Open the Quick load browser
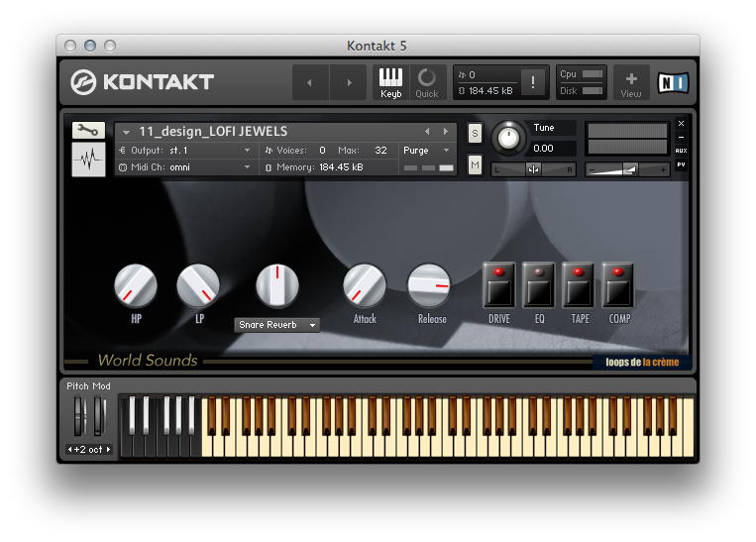 click(x=427, y=82)
